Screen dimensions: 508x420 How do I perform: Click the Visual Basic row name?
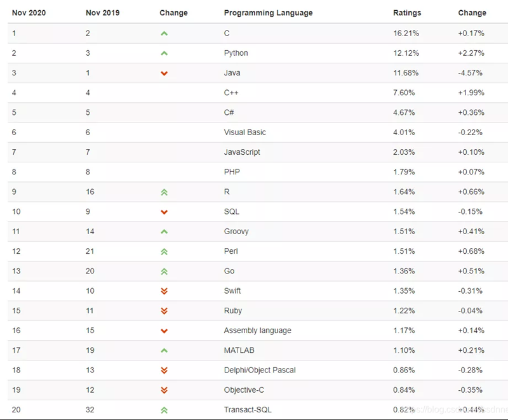click(245, 133)
